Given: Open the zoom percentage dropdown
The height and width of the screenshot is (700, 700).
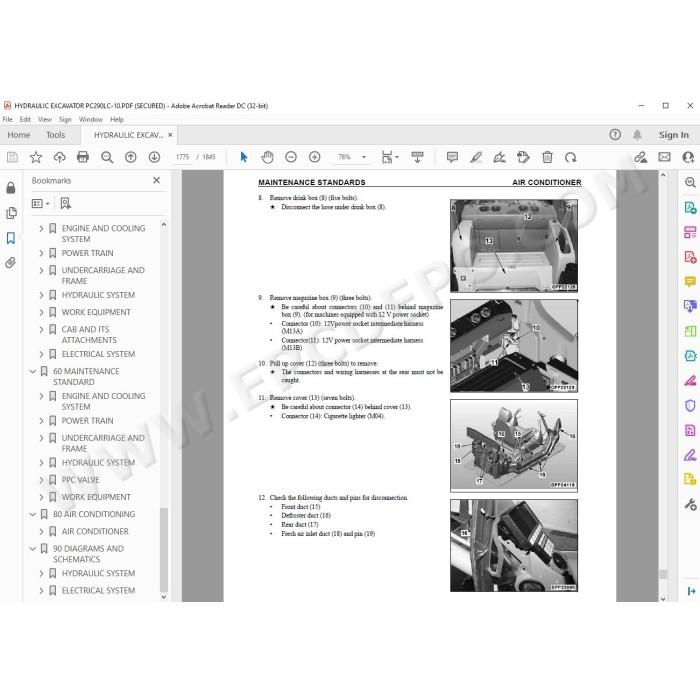Looking at the screenshot, I should (363, 157).
